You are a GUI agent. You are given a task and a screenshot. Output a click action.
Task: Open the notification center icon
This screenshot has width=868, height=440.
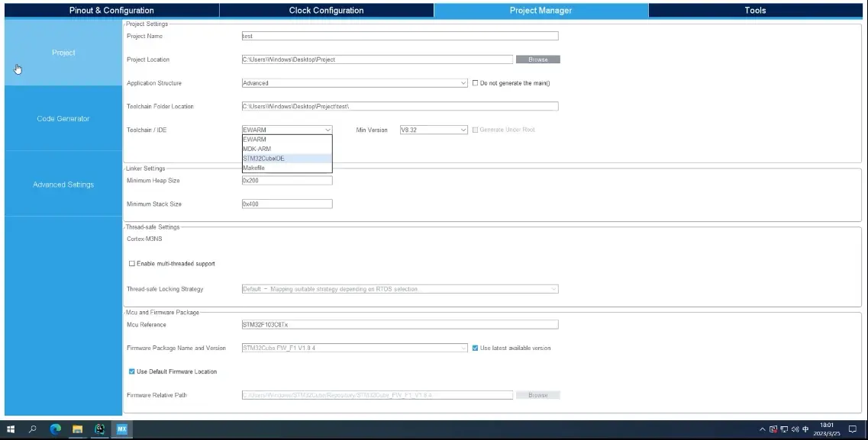click(x=853, y=429)
